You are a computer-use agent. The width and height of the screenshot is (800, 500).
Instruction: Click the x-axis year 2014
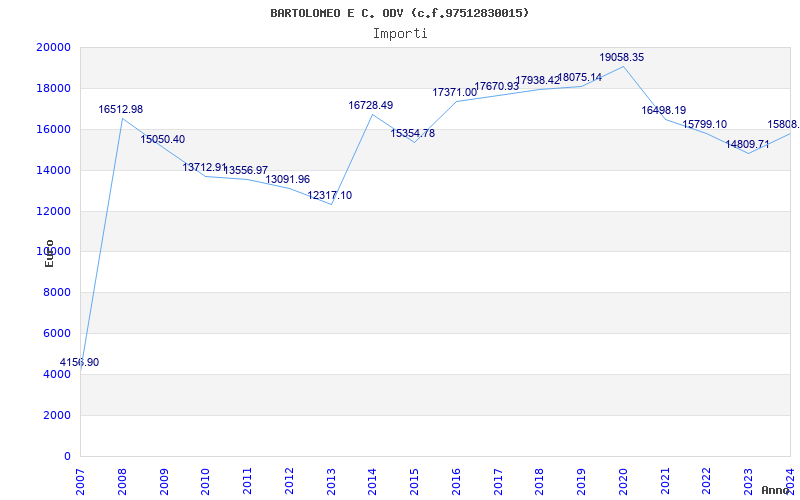372,482
